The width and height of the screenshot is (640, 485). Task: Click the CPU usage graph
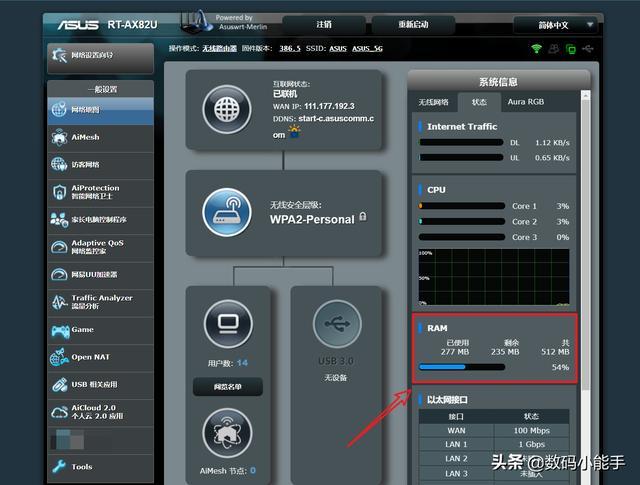pyautogui.click(x=494, y=277)
